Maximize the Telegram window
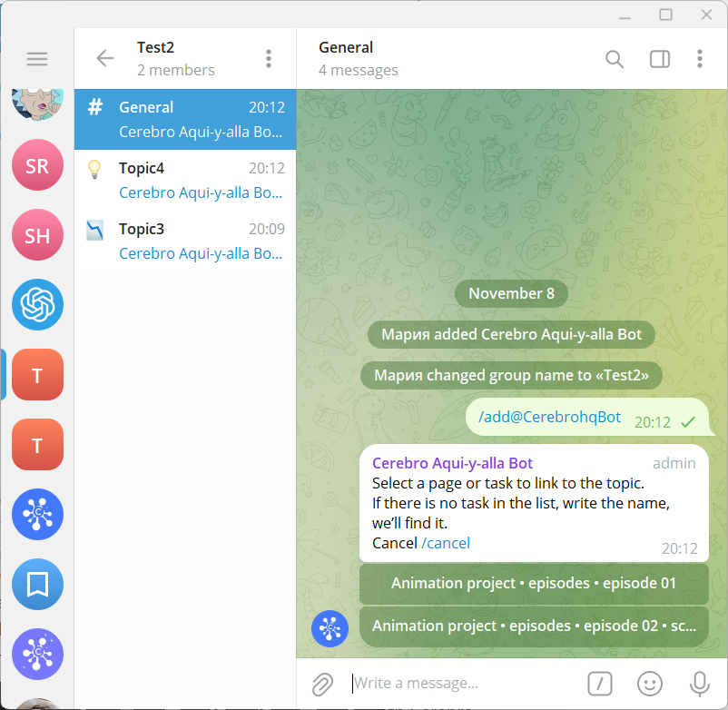 (665, 15)
